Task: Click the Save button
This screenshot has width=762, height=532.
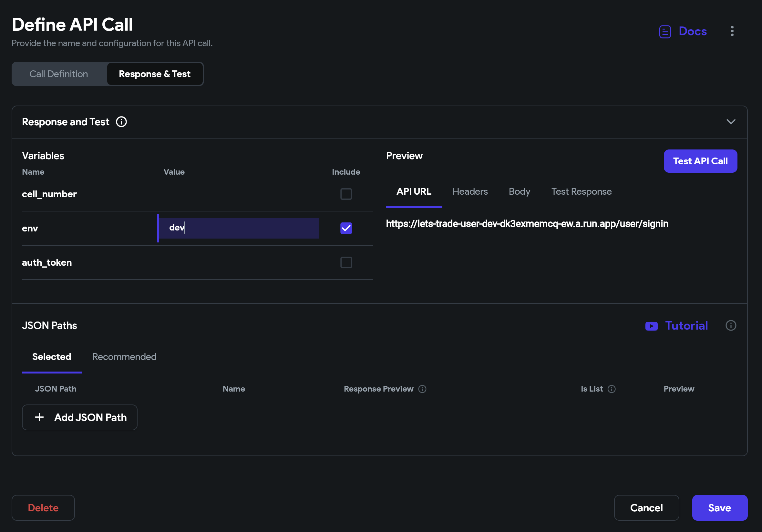Action: click(x=719, y=507)
